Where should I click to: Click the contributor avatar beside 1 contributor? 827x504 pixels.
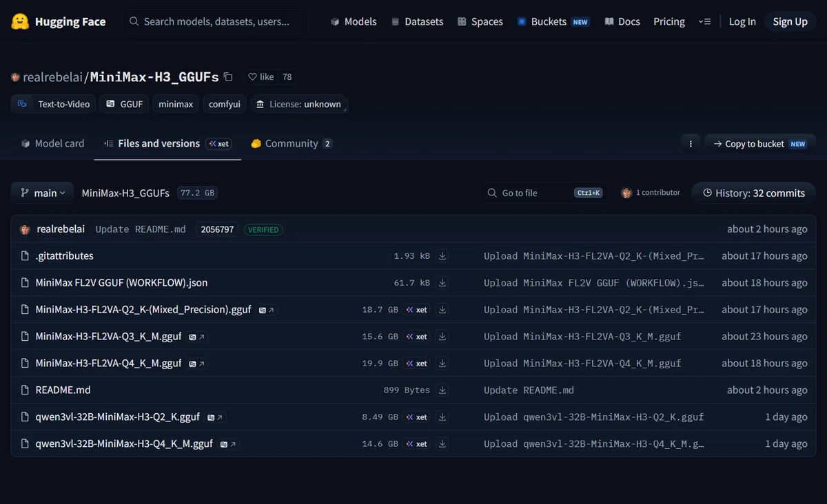tap(626, 193)
